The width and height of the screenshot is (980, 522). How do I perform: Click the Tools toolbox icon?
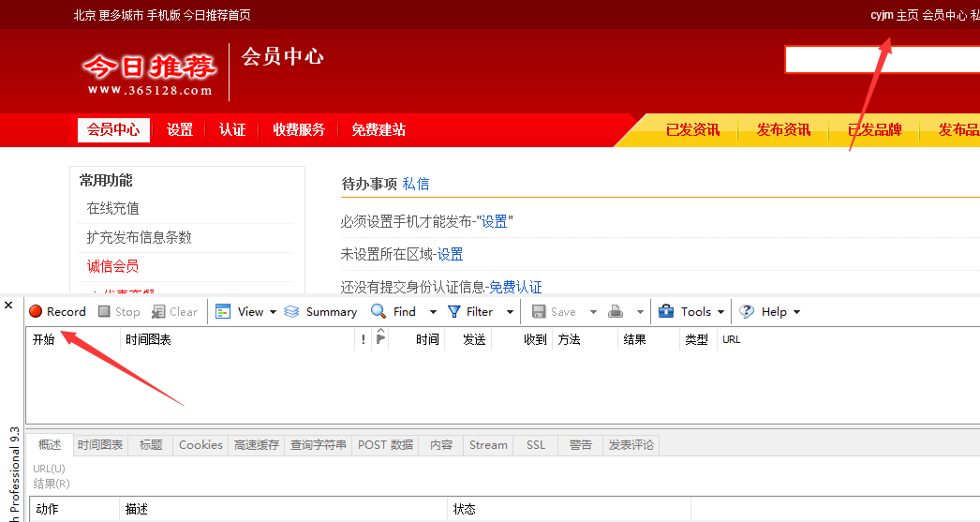point(666,311)
